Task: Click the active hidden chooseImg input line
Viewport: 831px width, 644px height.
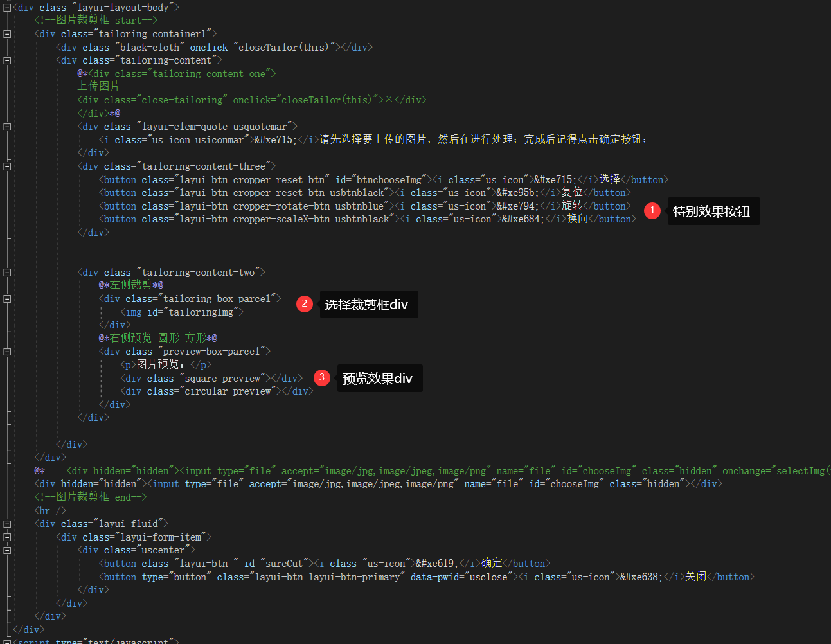Action: tap(379, 484)
